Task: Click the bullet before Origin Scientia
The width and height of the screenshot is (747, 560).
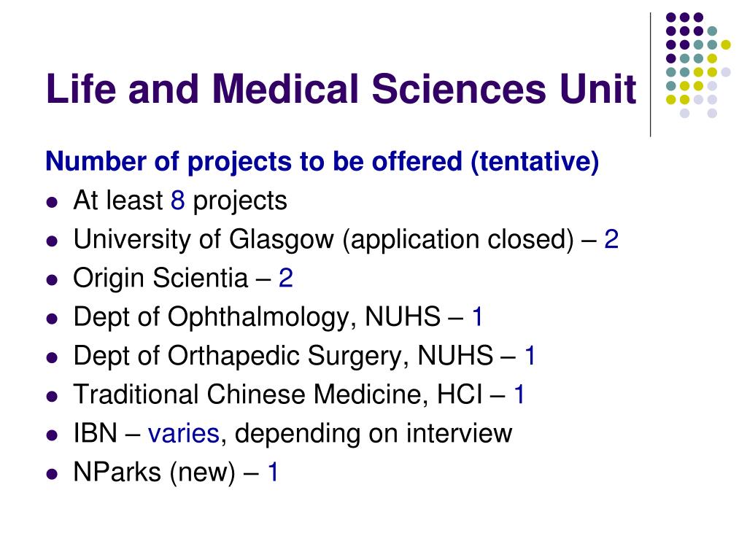Action: pyautogui.click(x=52, y=280)
